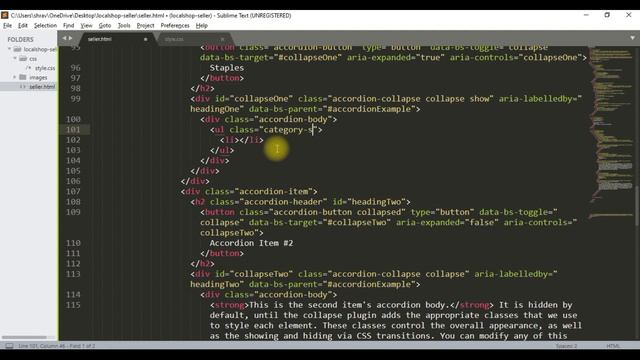Viewport: 640px width, 360px height.
Task: Click the category-s class value on line 101
Action: coord(288,130)
